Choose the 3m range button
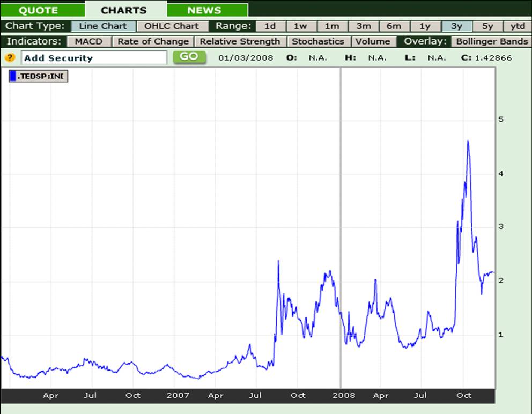Screen dimensions: 532x414 [x=363, y=26]
